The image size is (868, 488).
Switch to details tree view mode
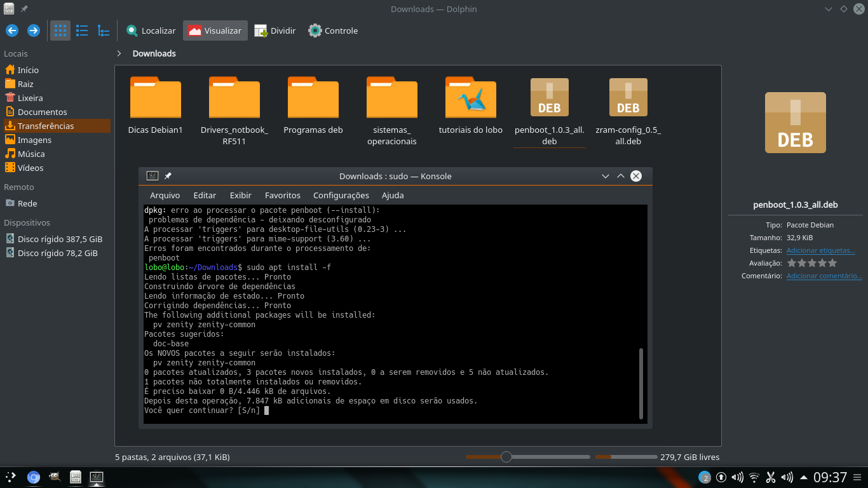pyautogui.click(x=103, y=30)
